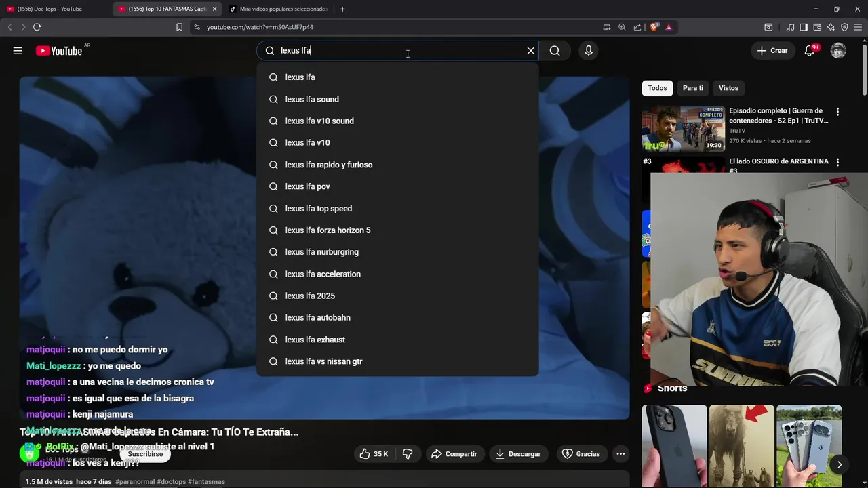The height and width of the screenshot is (488, 868).
Task: Open the Leo AI sparkle icon
Action: click(x=831, y=27)
